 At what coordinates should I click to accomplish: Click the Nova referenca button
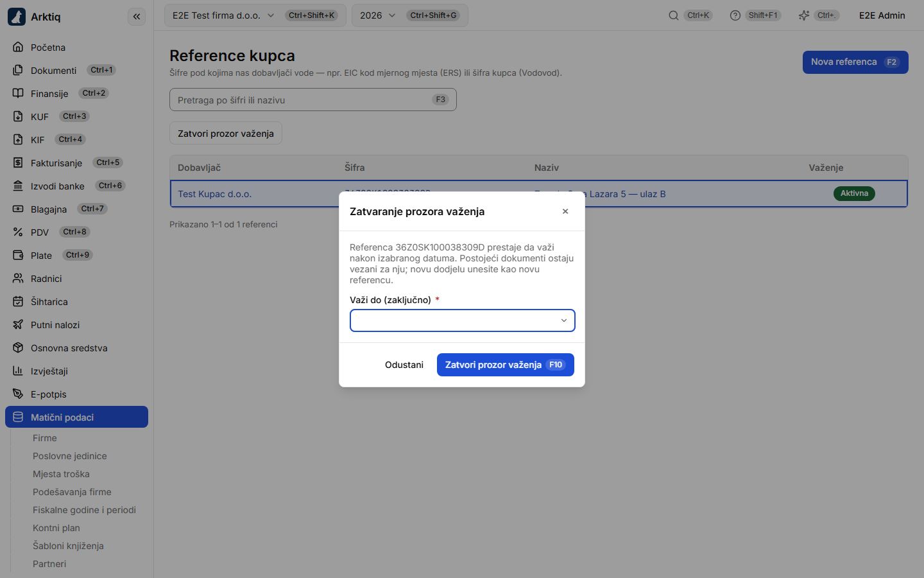click(x=855, y=62)
